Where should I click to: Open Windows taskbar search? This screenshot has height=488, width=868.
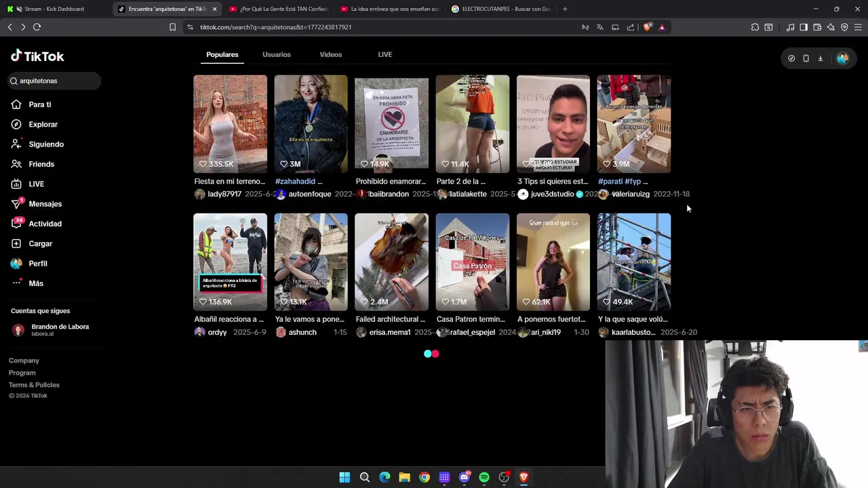coord(364,477)
